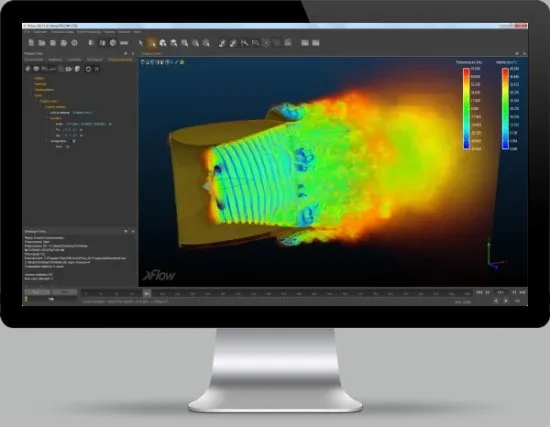Collapse the Position node in the tree
The image size is (550, 427).
point(47,118)
